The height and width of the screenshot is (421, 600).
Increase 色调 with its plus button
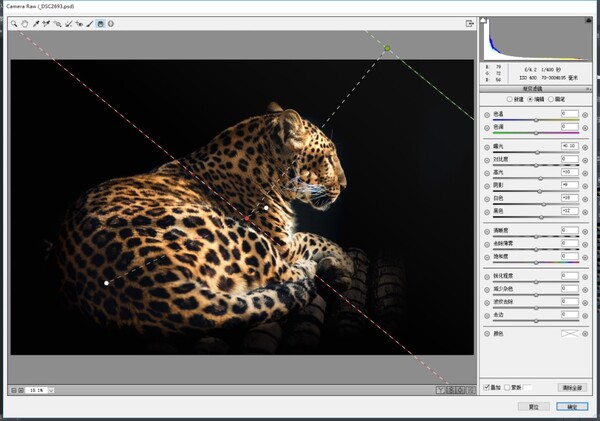click(x=585, y=128)
